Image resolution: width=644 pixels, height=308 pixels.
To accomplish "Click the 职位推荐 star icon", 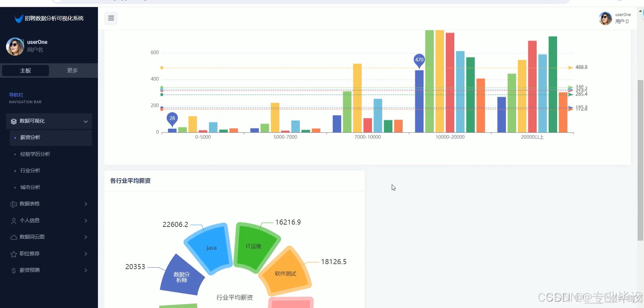I will pyautogui.click(x=14, y=254).
